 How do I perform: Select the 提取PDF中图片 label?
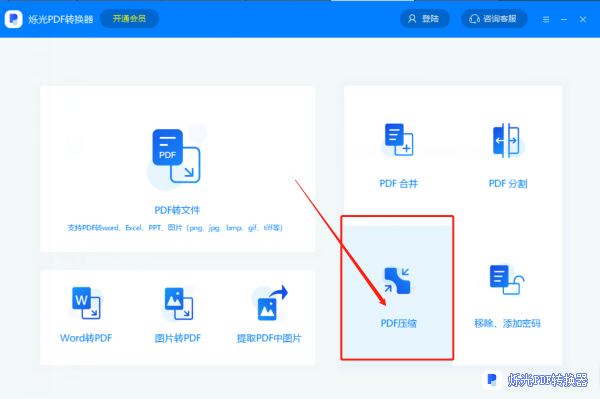point(269,338)
